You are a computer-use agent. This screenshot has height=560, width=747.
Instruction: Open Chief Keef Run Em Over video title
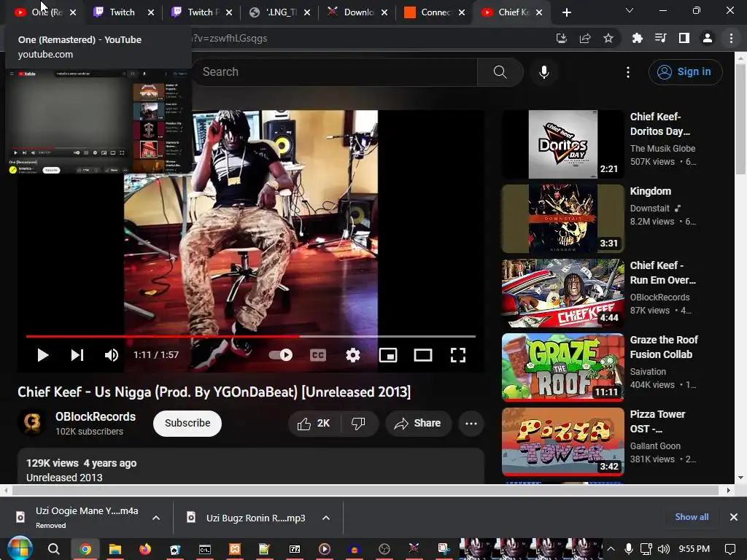(662, 273)
